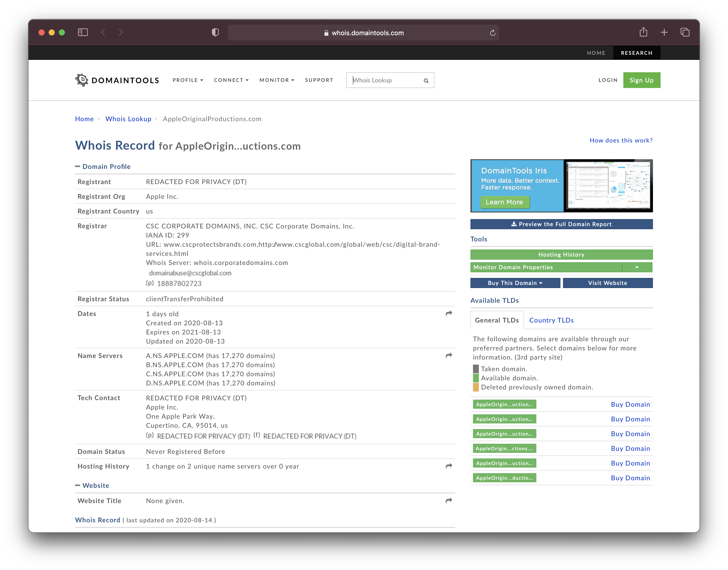Click the Never Registered Before status value
Image resolution: width=728 pixels, height=570 pixels.
click(x=186, y=452)
